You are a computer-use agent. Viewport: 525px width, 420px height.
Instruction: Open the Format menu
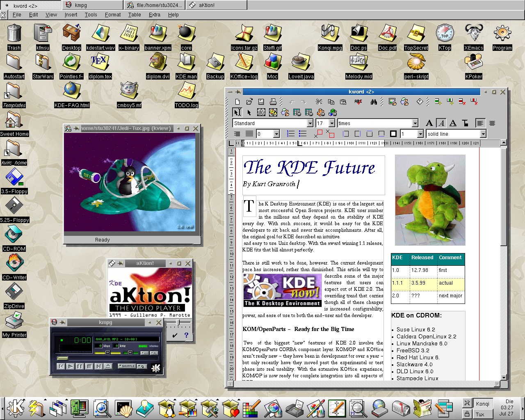[x=112, y=15]
